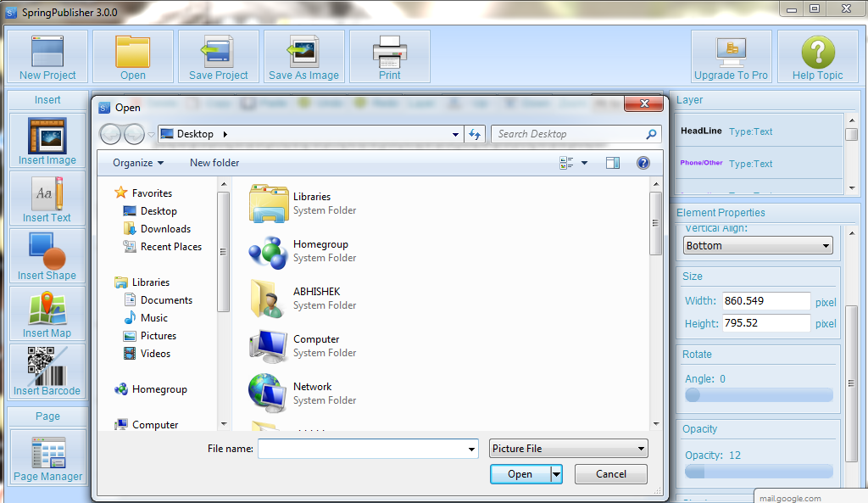This screenshot has width=868, height=503.
Task: Open the Help Topic icon
Action: [818, 57]
